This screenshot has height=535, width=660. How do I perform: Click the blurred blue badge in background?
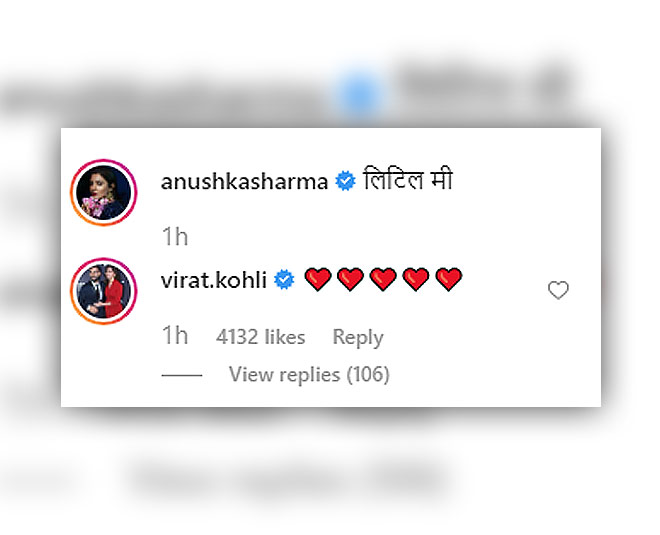(358, 93)
